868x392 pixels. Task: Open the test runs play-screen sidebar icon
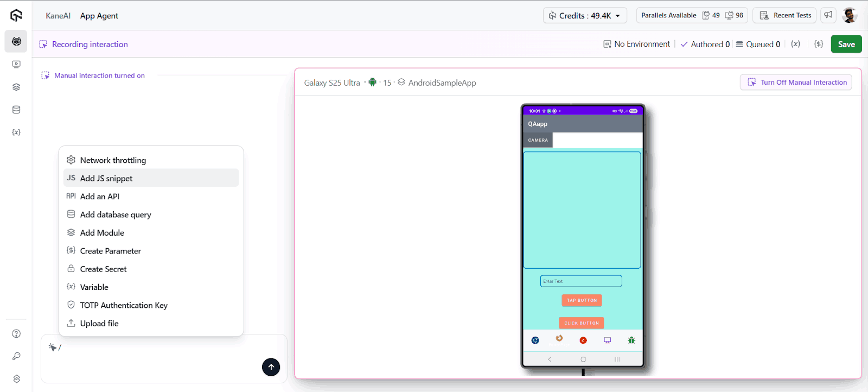[x=16, y=64]
